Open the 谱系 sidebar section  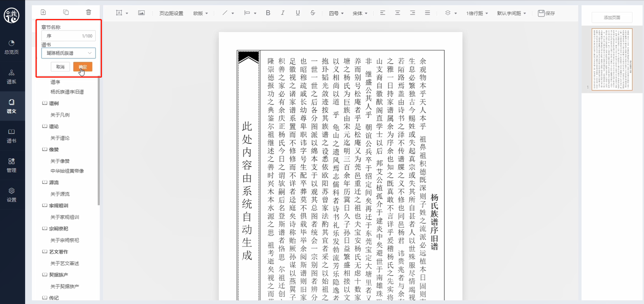click(12, 77)
